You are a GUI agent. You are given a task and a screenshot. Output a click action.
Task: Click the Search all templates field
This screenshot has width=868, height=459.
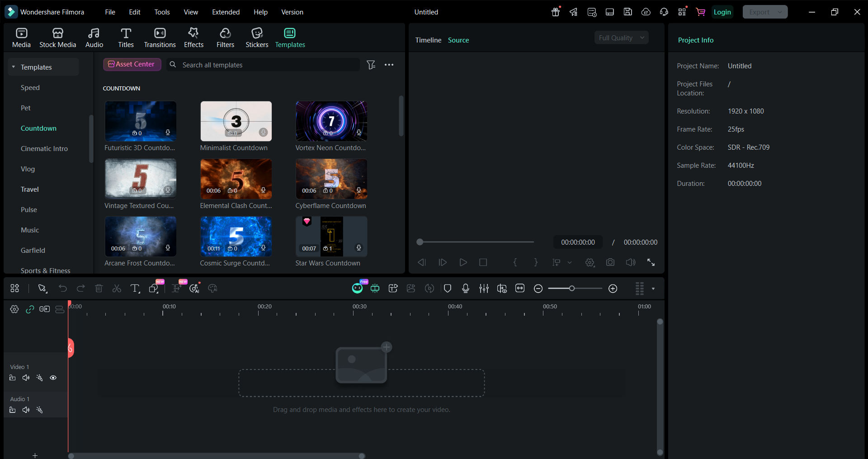pyautogui.click(x=263, y=65)
